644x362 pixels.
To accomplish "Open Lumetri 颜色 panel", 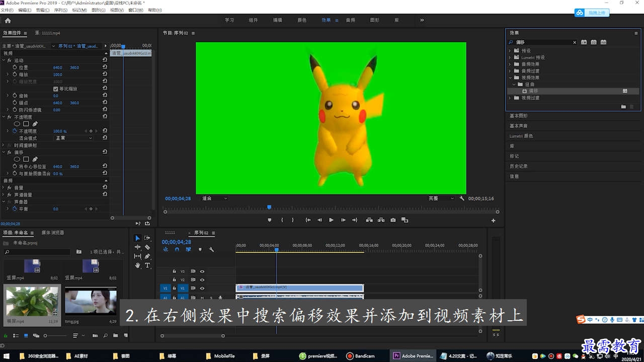I will [521, 136].
